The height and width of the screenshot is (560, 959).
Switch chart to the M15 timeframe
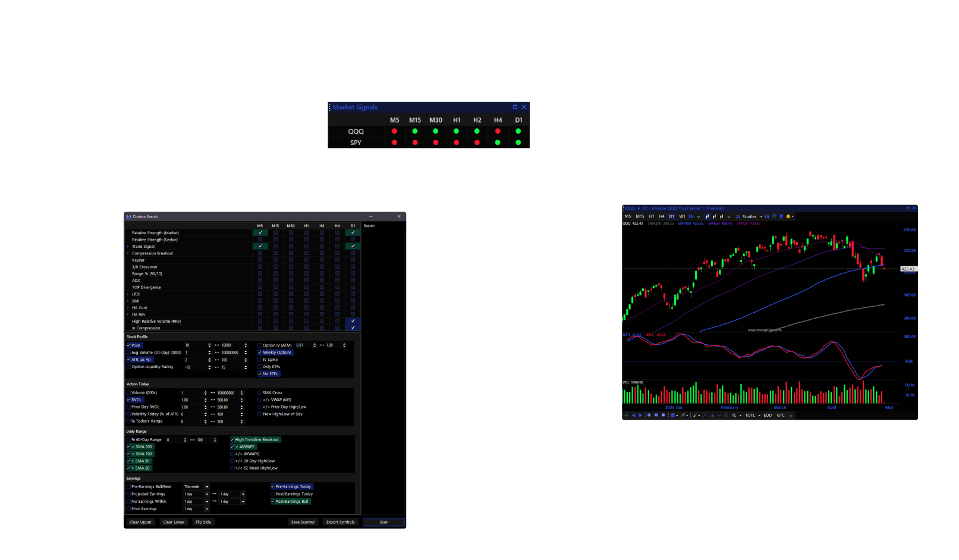tap(640, 216)
